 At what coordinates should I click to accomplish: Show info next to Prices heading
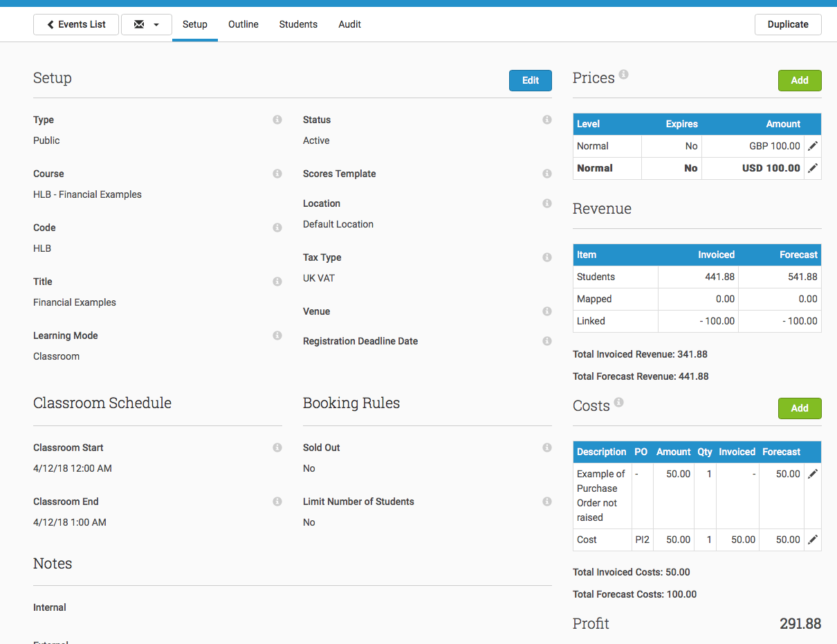(x=623, y=74)
